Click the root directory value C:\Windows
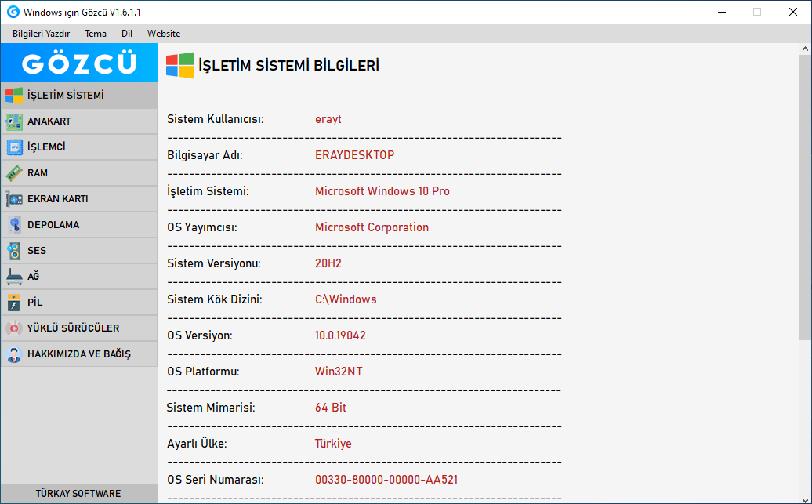This screenshot has width=812, height=504. pyautogui.click(x=346, y=299)
